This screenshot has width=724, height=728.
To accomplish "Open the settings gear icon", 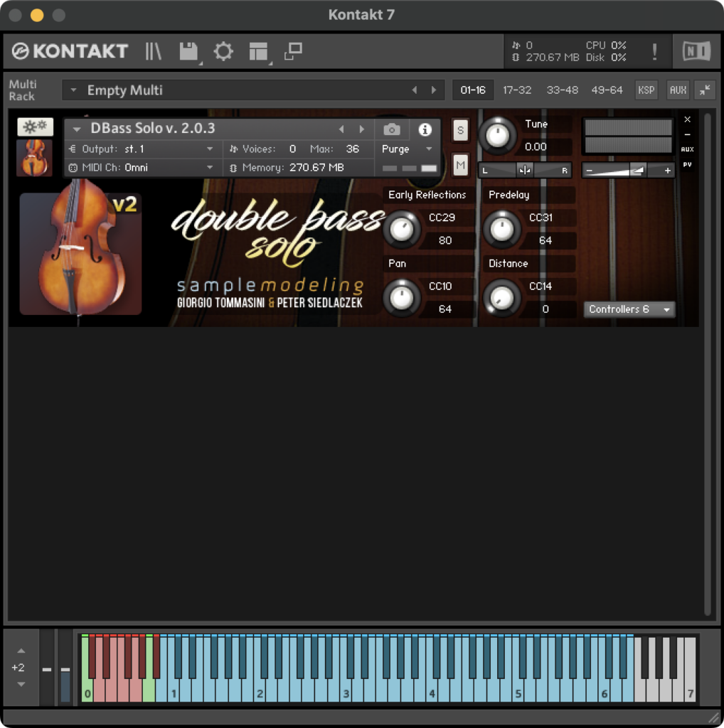I will (223, 51).
